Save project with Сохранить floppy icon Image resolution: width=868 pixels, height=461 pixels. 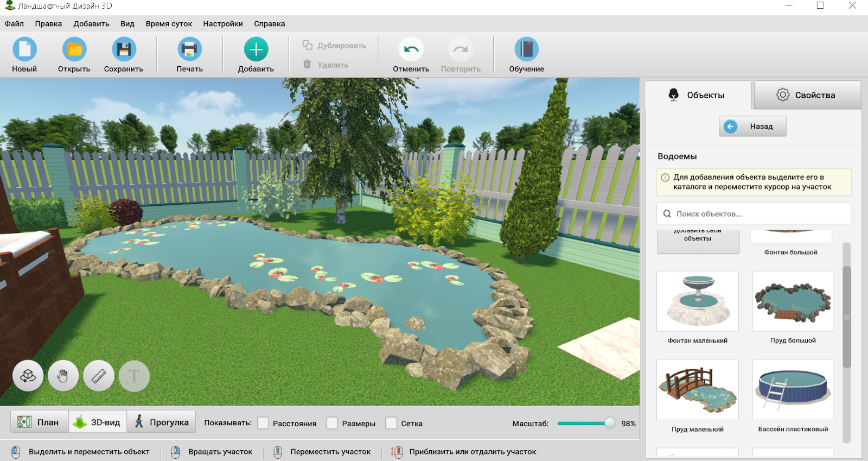pos(124,49)
